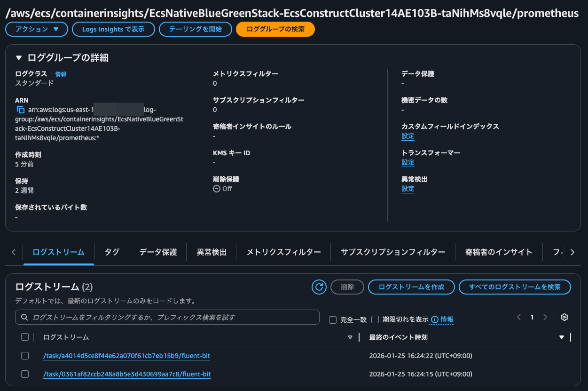Collapse the ロググループの詳細 section
This screenshot has height=391, width=588.
tap(18, 57)
